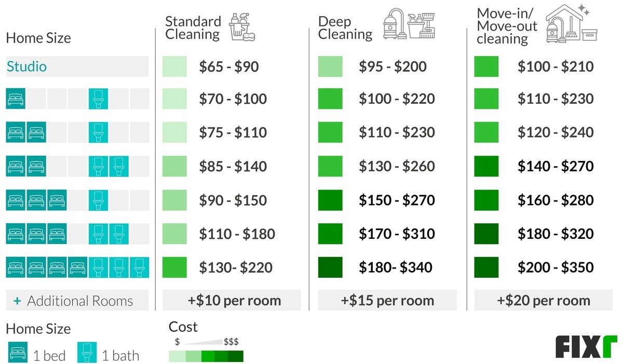Click the Standard Cleaning spray bottle icon

pyautogui.click(x=242, y=26)
